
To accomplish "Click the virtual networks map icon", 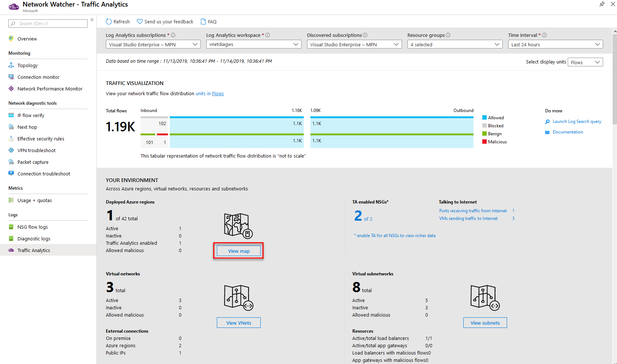I will click(x=238, y=298).
